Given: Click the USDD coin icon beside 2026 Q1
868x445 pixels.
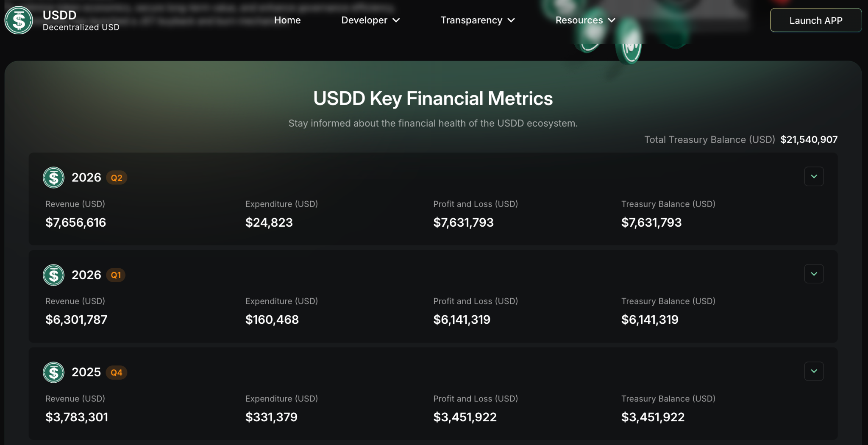Looking at the screenshot, I should click(53, 275).
